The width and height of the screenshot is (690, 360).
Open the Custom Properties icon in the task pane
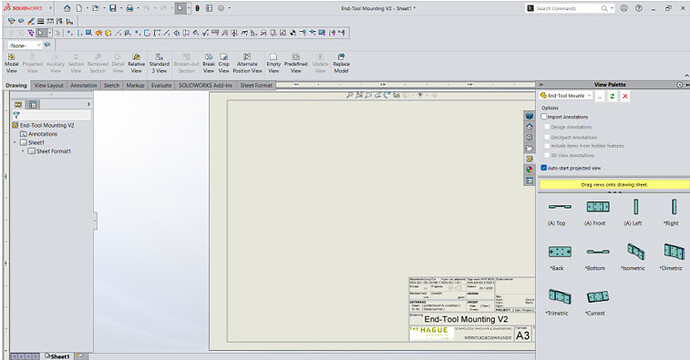coord(529,180)
